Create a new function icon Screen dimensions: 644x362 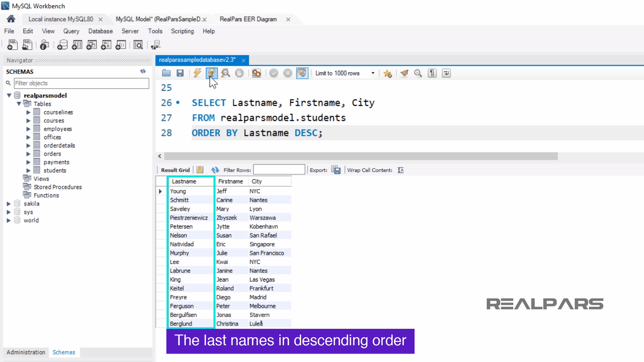click(120, 45)
